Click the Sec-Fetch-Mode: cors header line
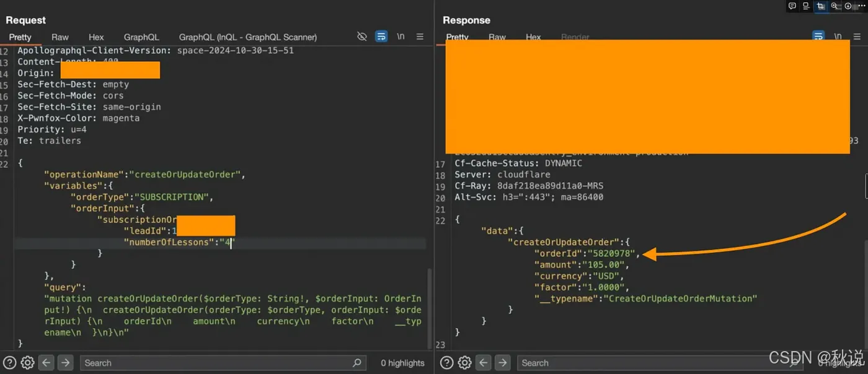Viewport: 868px width, 374px height. [x=71, y=95]
